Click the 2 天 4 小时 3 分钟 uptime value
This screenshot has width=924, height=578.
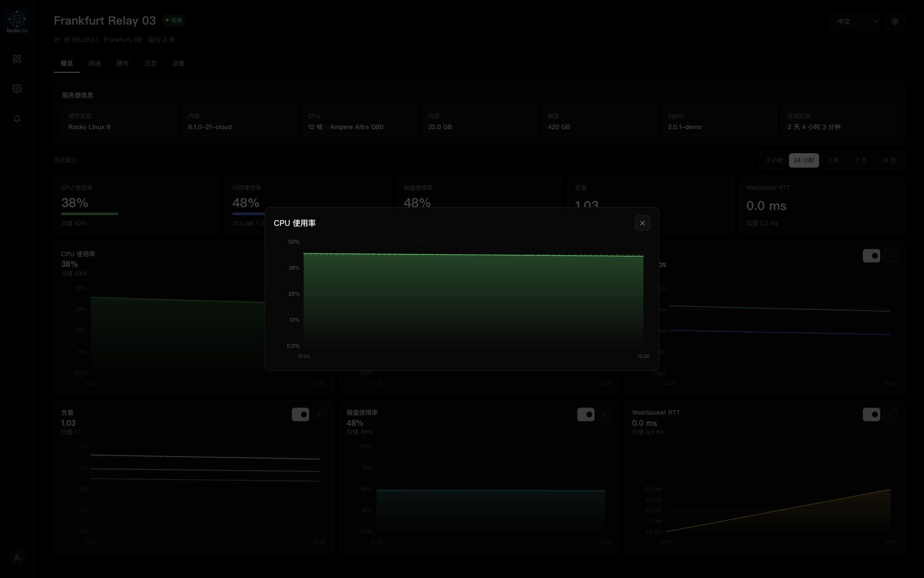click(814, 127)
